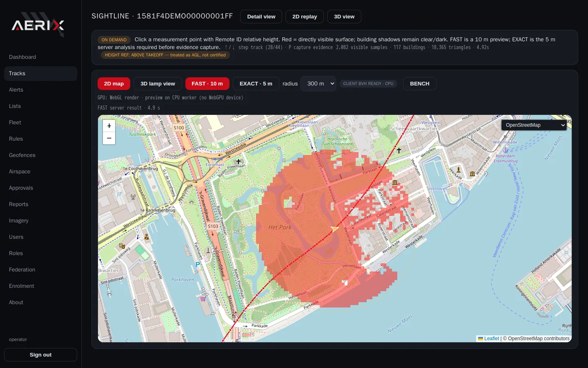This screenshot has width=588, height=368.
Task: Run the BENCH benchmark
Action: (420, 83)
